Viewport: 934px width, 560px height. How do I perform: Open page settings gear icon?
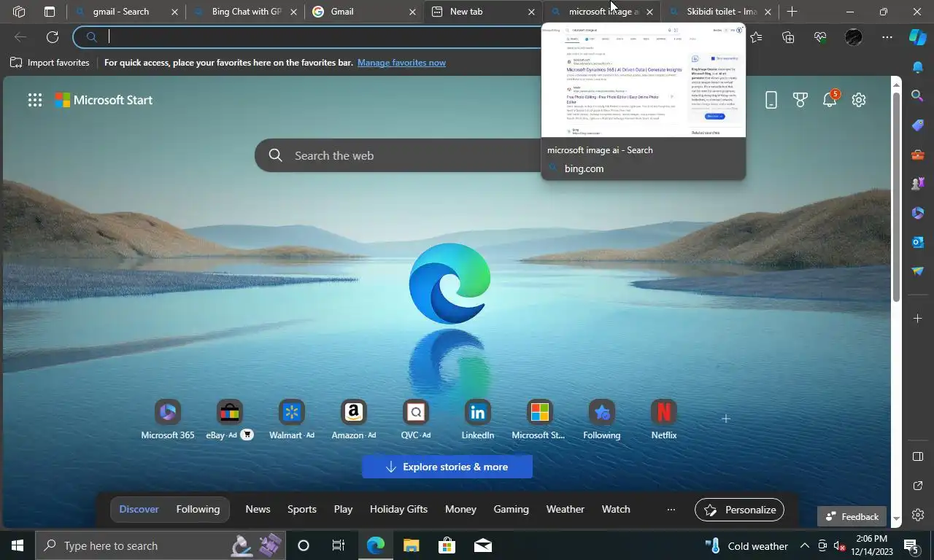click(859, 101)
